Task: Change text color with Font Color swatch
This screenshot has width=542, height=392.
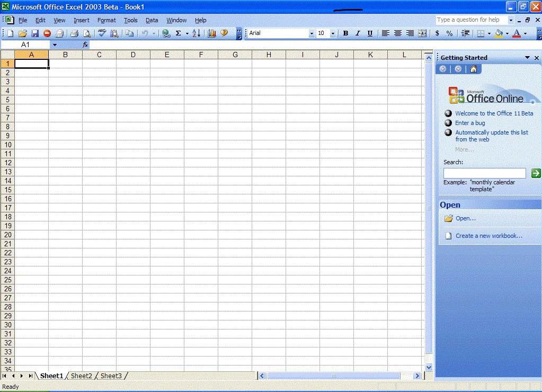Action: [x=517, y=33]
